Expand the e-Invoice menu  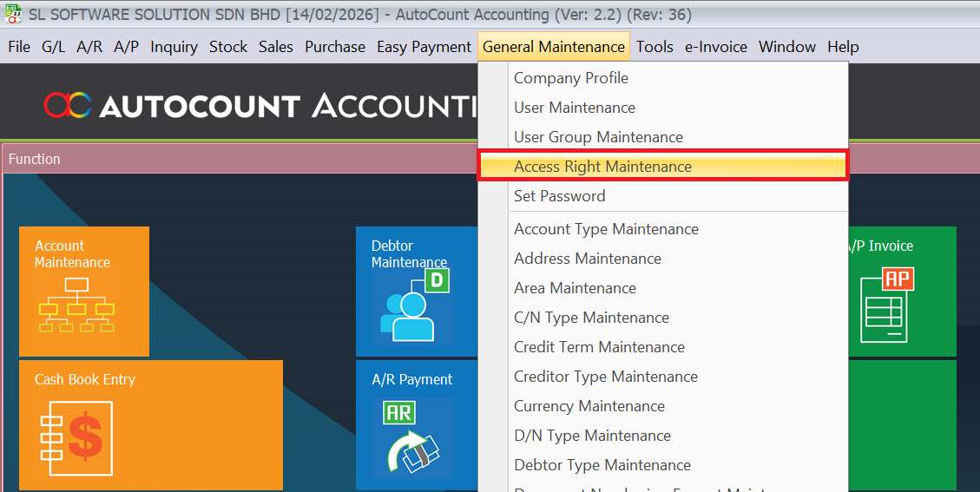[715, 47]
